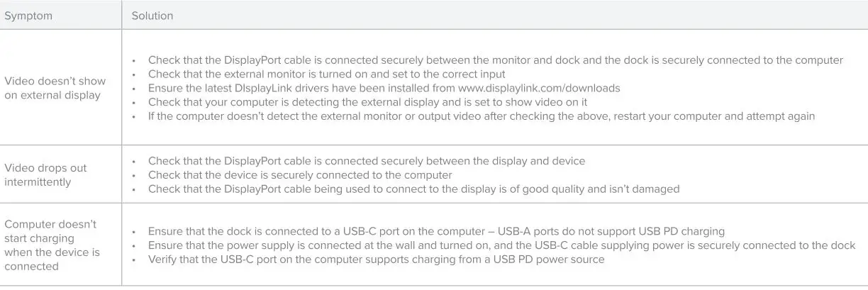Click the step advising to restart your computer
Image resolution: width=868 pixels, height=290 pixels.
pyautogui.click(x=481, y=116)
